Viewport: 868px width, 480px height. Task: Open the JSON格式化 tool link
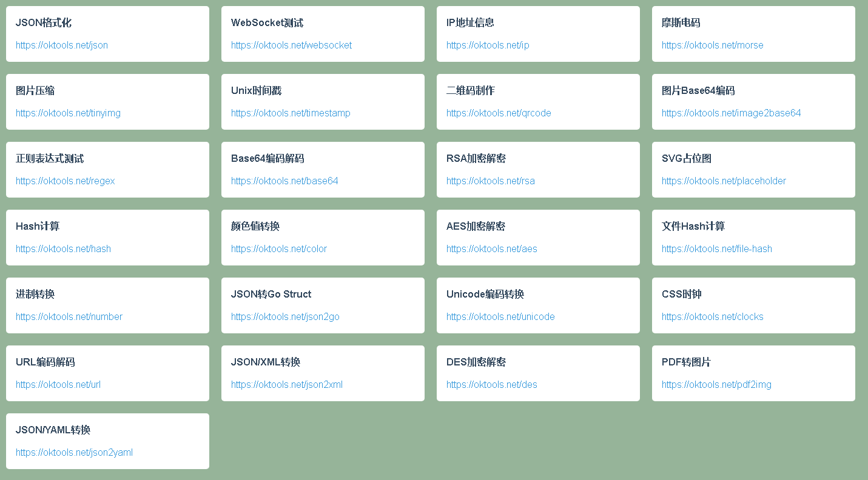coord(61,45)
